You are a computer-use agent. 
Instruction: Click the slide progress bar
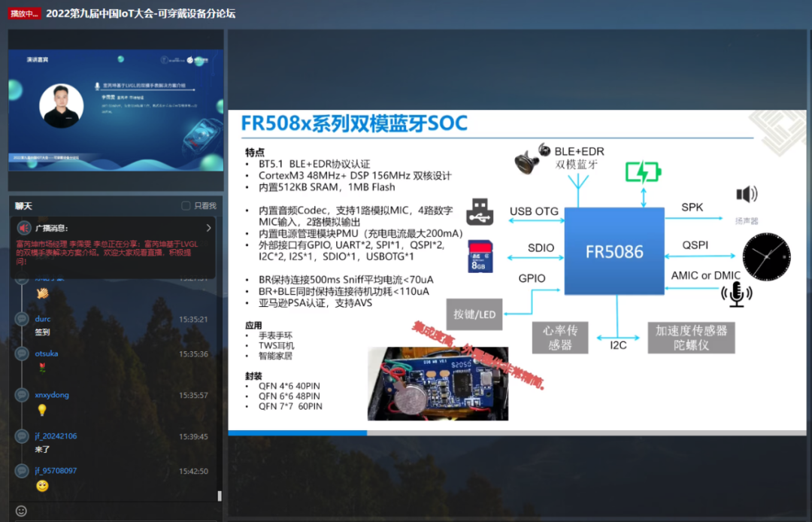point(517,433)
